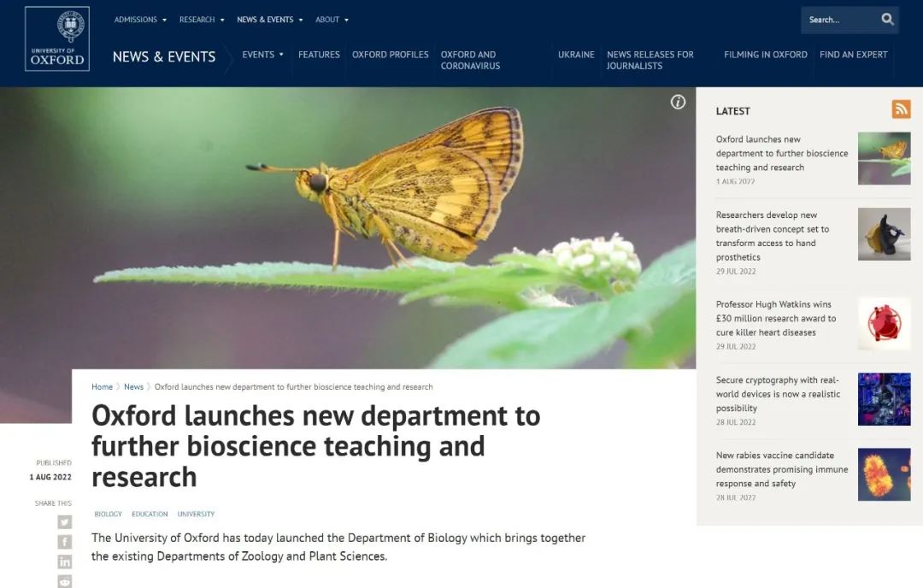Screen dimensions: 923x588
Task: Click the search magnifier icon
Action: pos(887,20)
